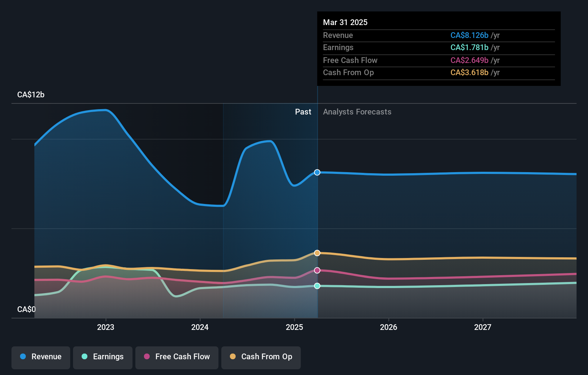Toggle the Cash From Op legend series
588x375 pixels.
click(x=261, y=357)
